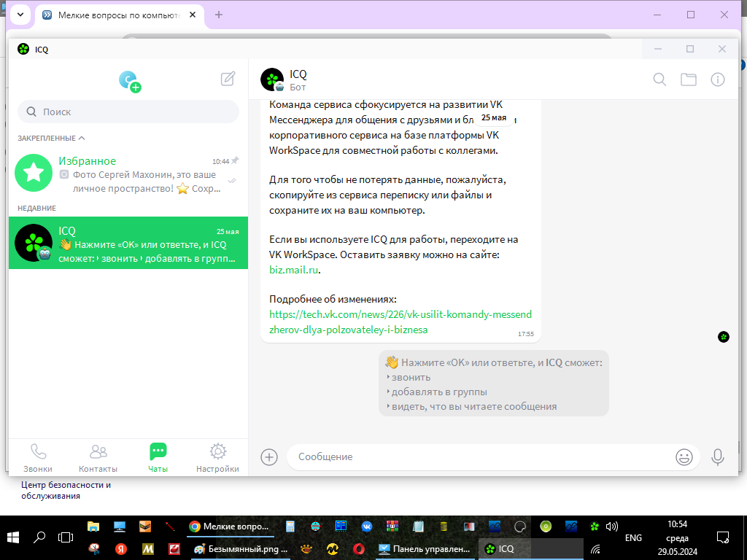Open the VK icon on the taskbar
The image size is (747, 560).
(366, 526)
